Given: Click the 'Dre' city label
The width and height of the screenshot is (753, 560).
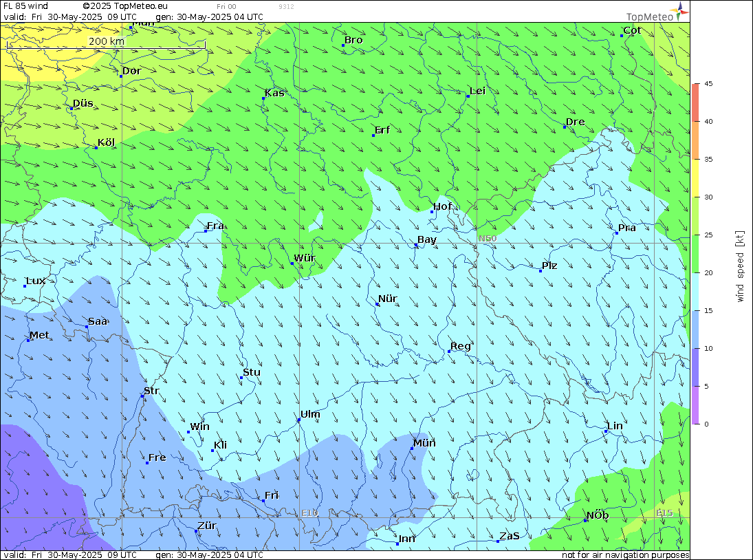Looking at the screenshot, I should [x=576, y=122].
